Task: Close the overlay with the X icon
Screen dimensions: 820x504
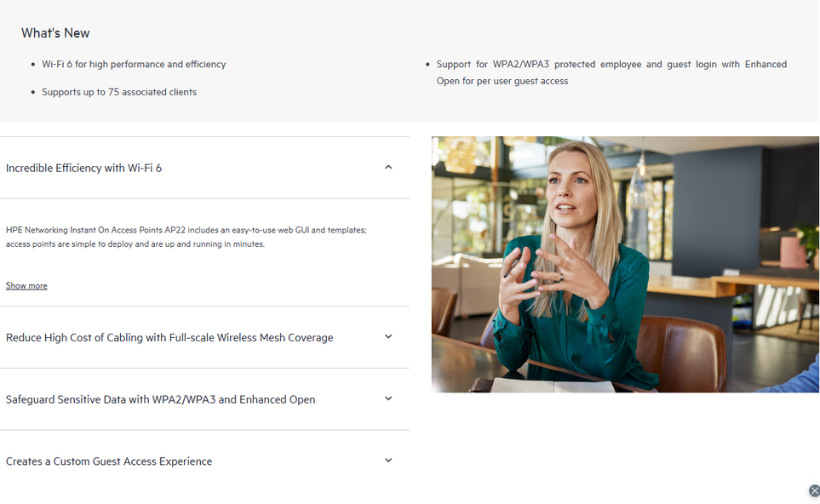Action: click(x=814, y=490)
